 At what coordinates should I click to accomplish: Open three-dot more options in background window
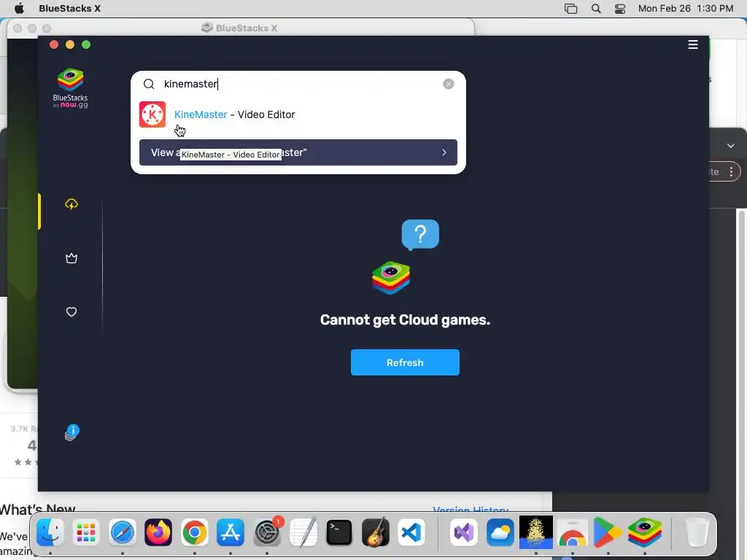[x=731, y=172]
